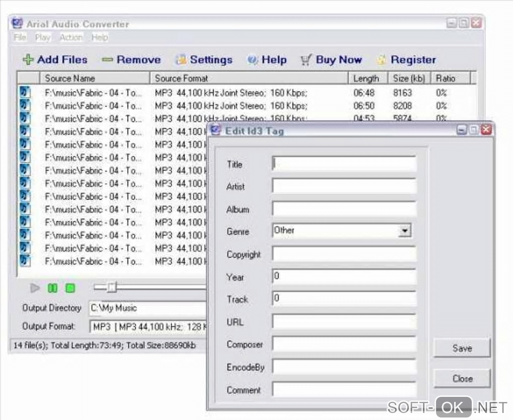Click the Composer input field

click(344, 344)
